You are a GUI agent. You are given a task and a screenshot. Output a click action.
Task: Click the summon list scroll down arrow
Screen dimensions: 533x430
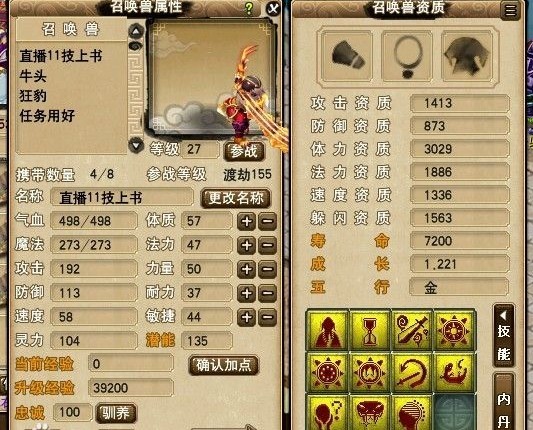pos(136,145)
